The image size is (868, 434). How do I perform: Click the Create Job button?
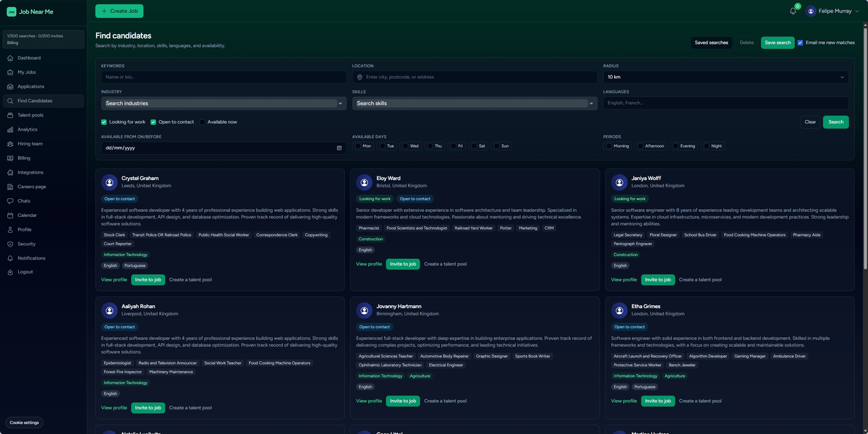point(119,11)
